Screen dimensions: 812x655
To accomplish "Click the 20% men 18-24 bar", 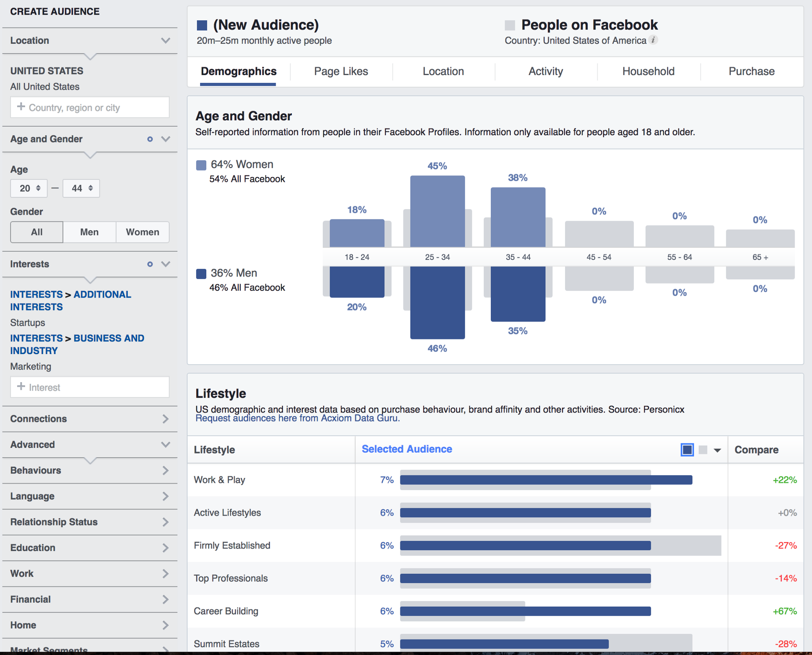I will (357, 282).
